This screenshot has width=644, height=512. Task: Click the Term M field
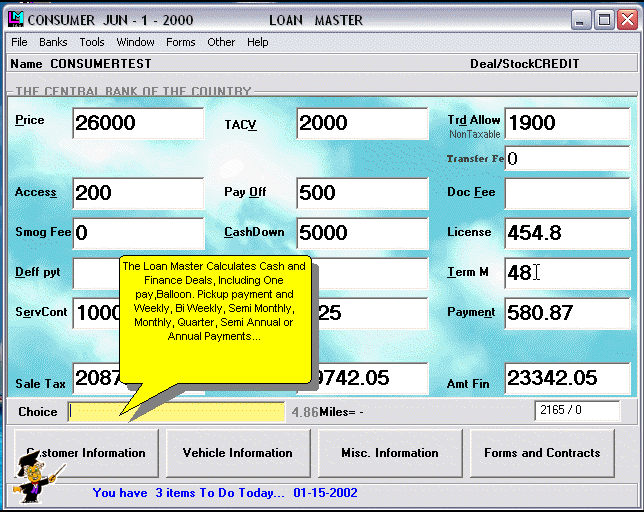pos(567,272)
